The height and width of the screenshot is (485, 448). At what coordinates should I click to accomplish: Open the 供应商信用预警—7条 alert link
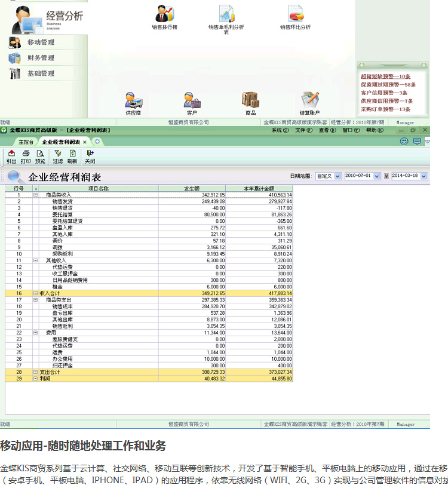(386, 101)
